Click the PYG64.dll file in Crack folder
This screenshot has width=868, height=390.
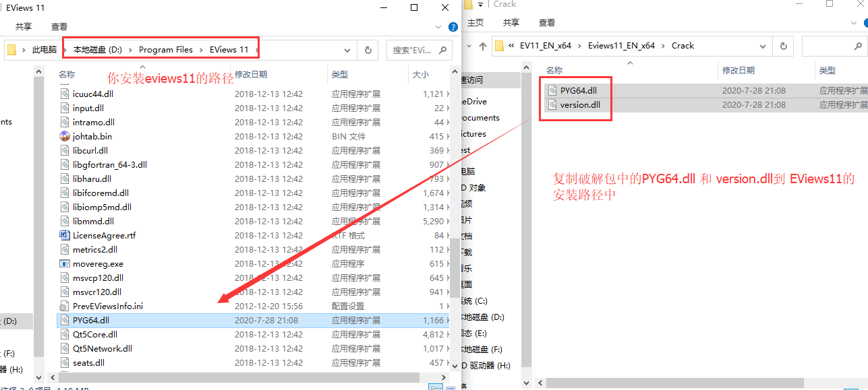coord(578,90)
